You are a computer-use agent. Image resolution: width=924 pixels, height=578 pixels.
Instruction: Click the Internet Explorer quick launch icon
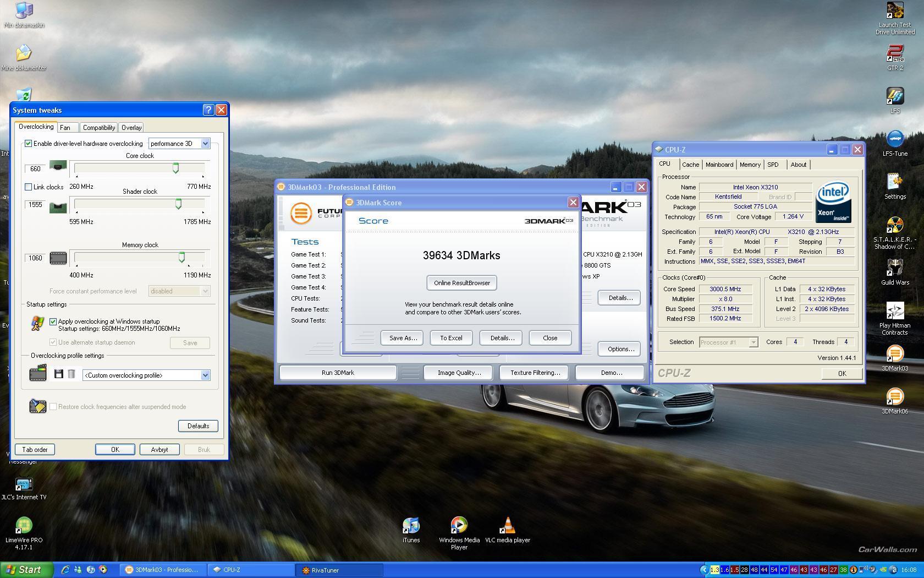coord(65,570)
